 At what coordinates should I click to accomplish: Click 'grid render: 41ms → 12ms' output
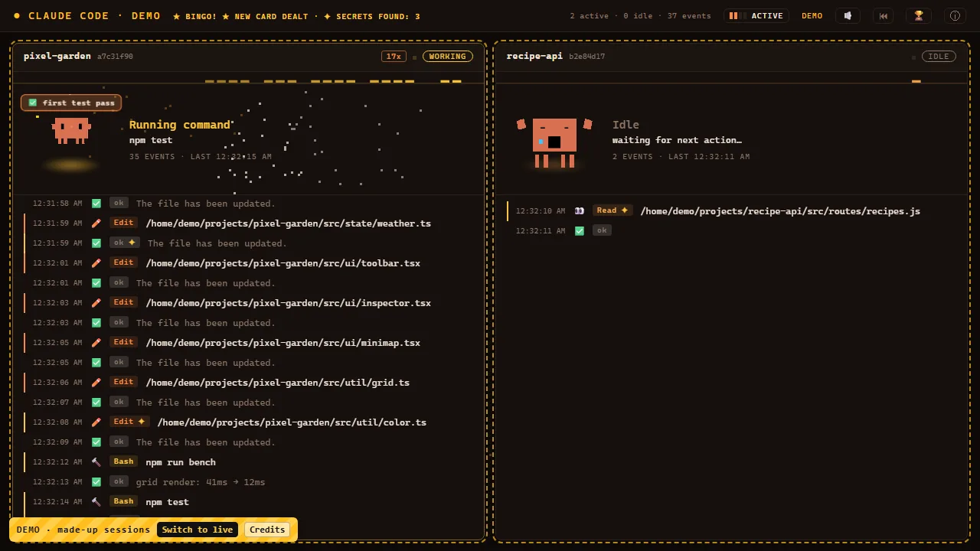click(x=201, y=482)
